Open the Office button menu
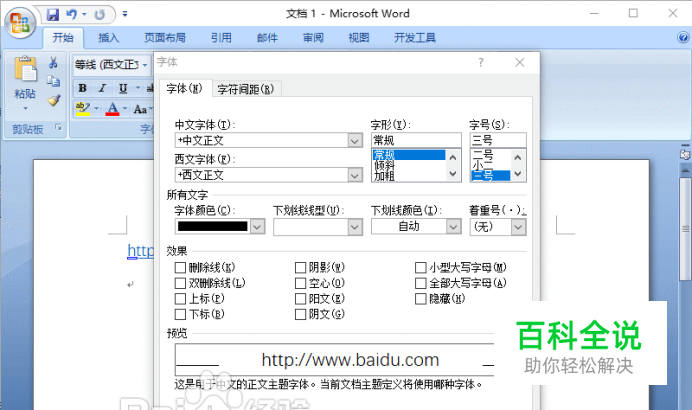692x410 pixels. point(20,22)
